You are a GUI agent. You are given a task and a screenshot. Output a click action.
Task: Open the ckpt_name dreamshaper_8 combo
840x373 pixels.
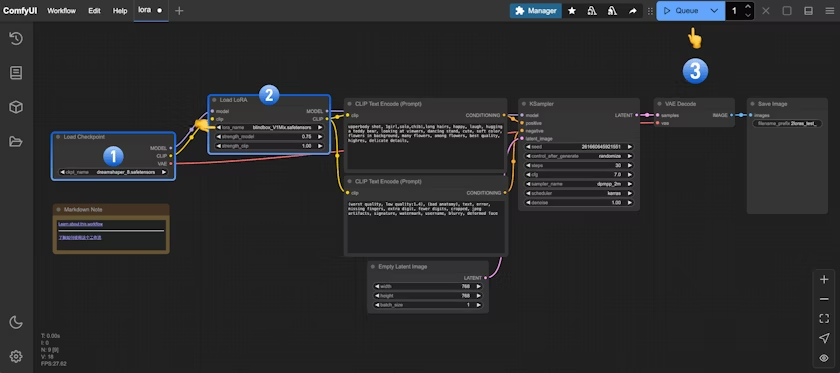(x=113, y=173)
